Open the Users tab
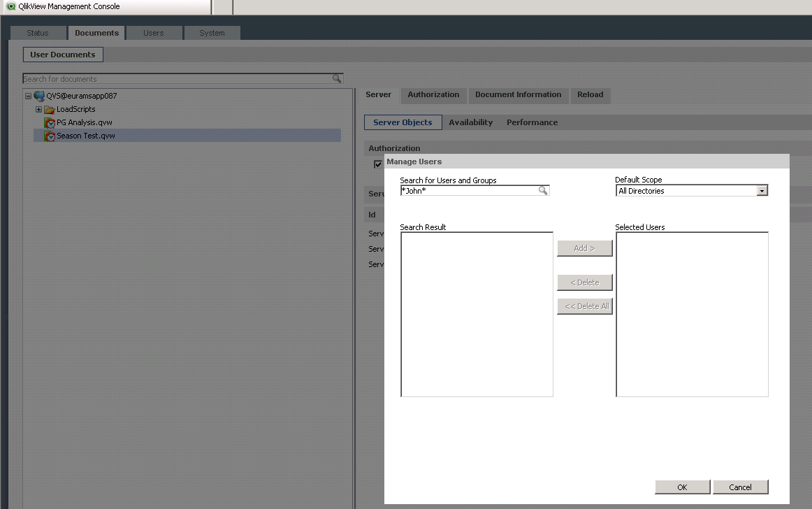The height and width of the screenshot is (509, 812). (154, 33)
